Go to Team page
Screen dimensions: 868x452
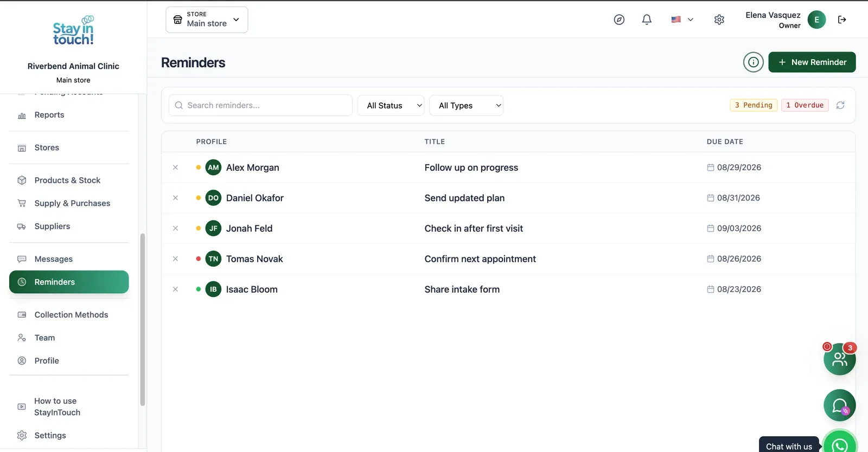click(x=69, y=338)
